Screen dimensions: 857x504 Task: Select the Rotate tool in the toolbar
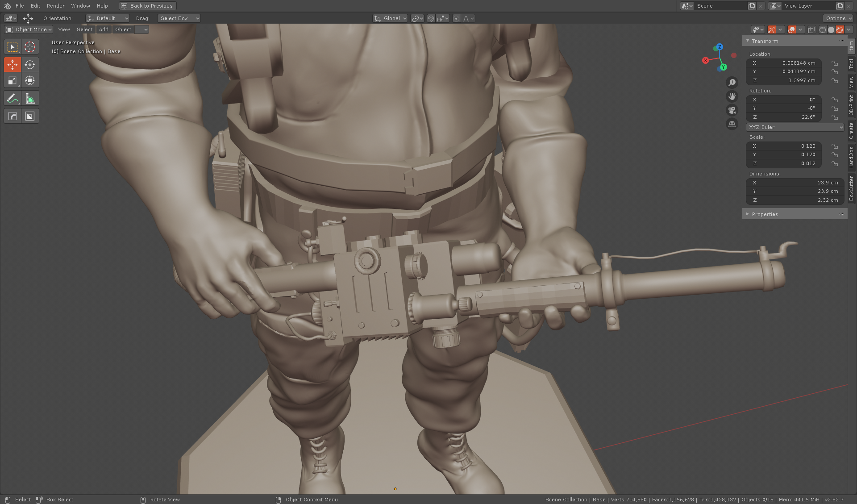coord(30,64)
